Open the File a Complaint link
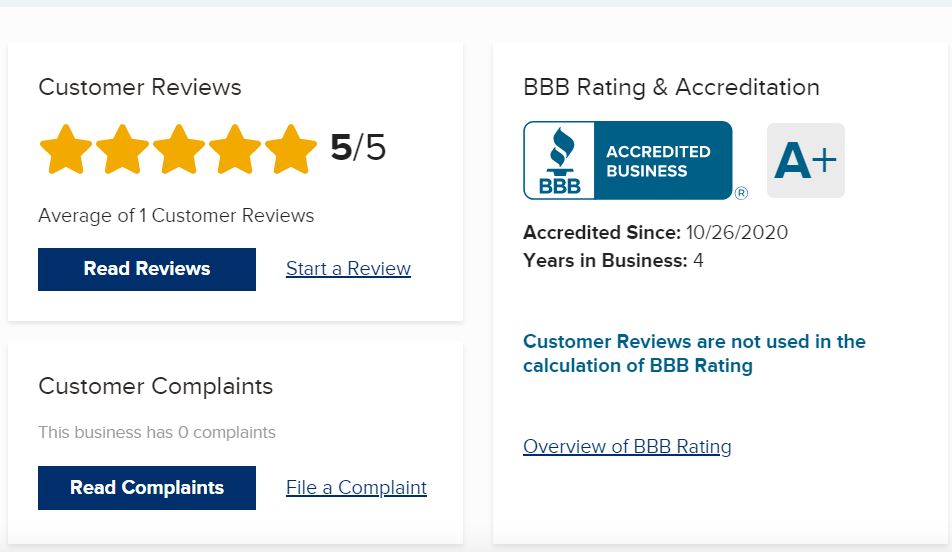Screen dimensions: 952x552 356,487
